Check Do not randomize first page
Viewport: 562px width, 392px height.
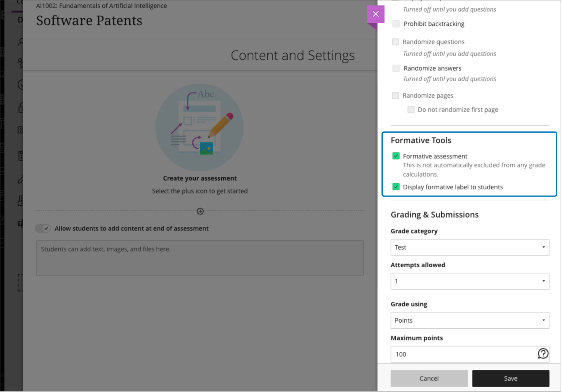(411, 110)
